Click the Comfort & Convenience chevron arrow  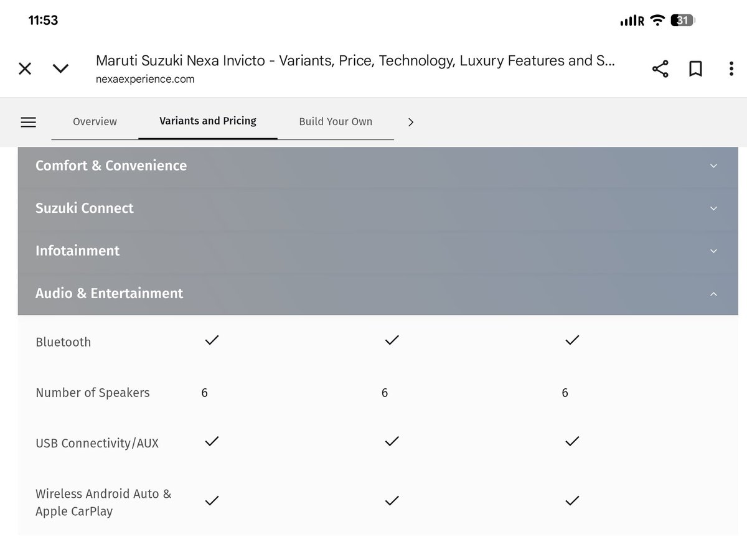point(713,166)
